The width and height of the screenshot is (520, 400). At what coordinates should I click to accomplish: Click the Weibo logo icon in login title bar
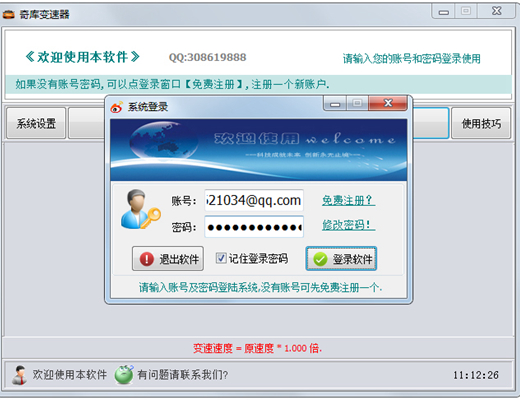117,107
